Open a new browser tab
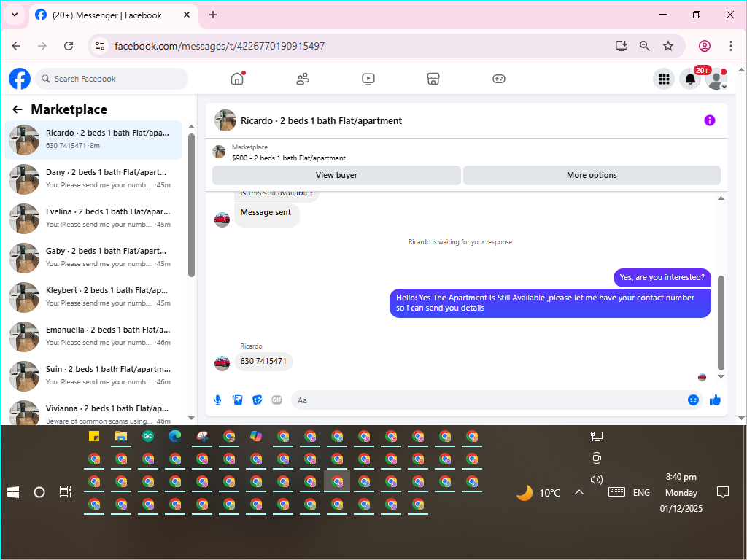Screen dimensions: 747x560 [x=213, y=15]
